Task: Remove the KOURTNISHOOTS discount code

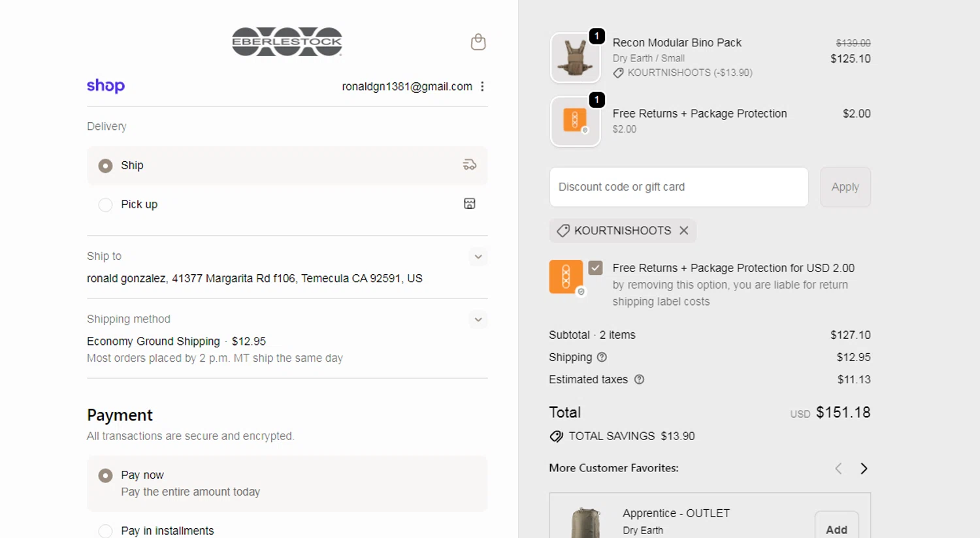Action: [683, 230]
